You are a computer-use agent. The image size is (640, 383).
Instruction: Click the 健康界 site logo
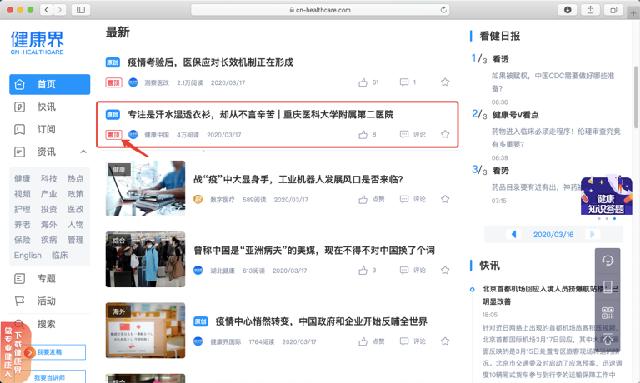(37, 43)
